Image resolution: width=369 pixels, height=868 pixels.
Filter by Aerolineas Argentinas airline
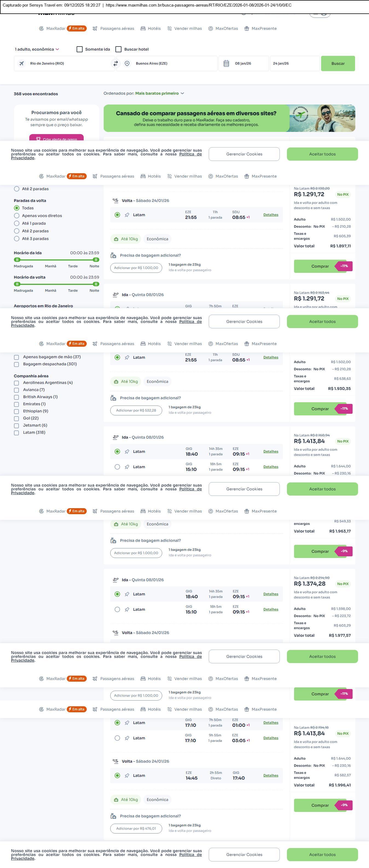click(16, 383)
